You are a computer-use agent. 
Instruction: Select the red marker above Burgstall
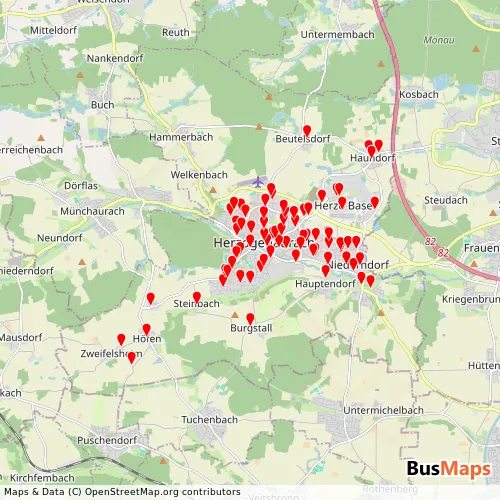[x=250, y=319]
